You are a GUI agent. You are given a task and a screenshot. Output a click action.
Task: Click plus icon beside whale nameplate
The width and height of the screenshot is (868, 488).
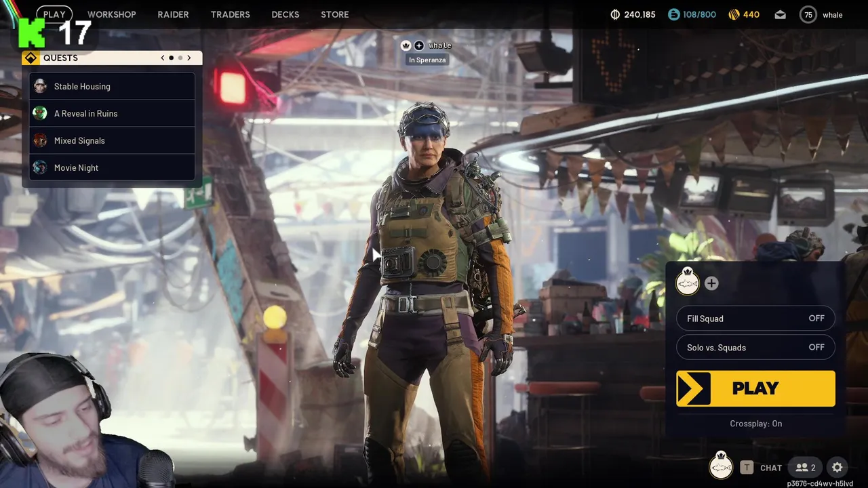(x=419, y=45)
